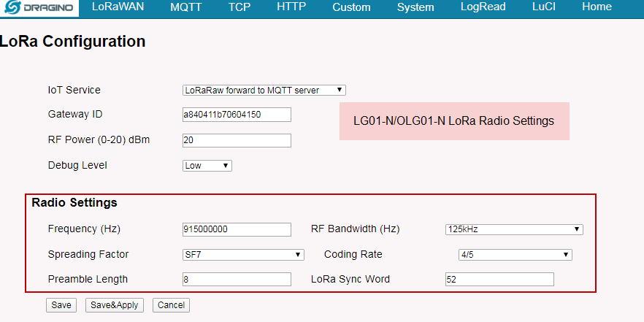The width and height of the screenshot is (644, 322).
Task: Edit the Frequency (Hz) field
Action: (x=237, y=229)
